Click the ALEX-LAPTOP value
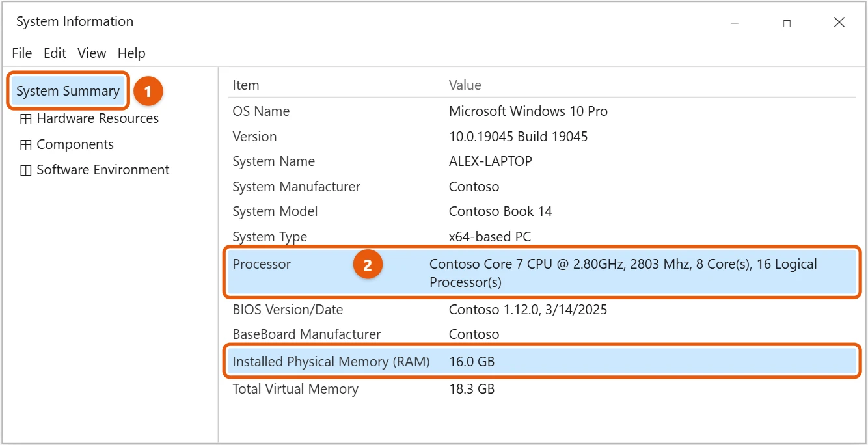Viewport: 868px width, 445px height. tap(491, 161)
